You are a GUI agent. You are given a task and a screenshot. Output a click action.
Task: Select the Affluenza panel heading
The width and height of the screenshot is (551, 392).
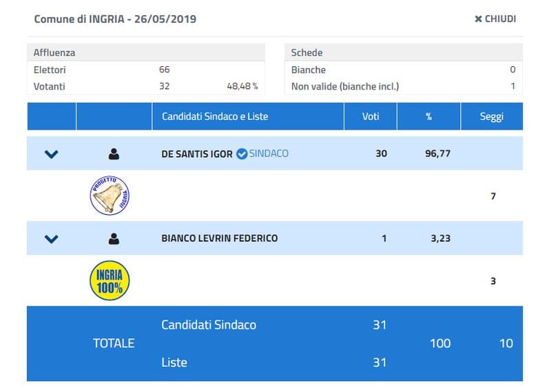54,52
